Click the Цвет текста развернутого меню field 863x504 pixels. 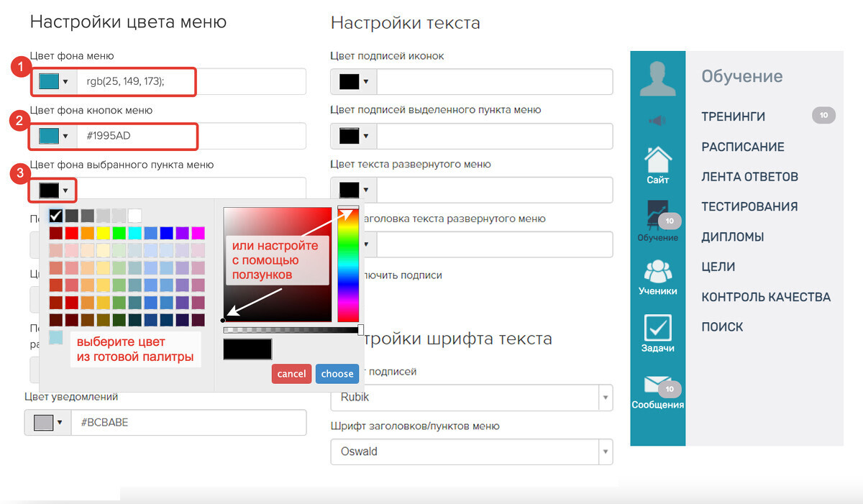tap(495, 190)
